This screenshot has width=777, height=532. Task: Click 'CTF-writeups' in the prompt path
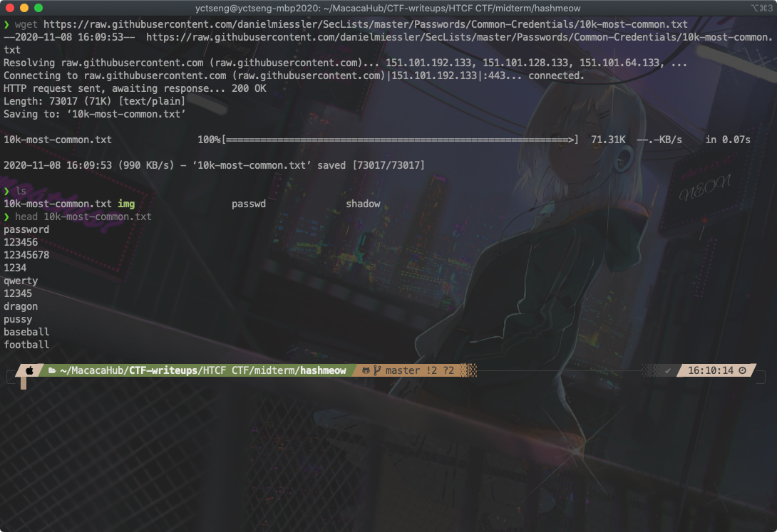click(163, 370)
